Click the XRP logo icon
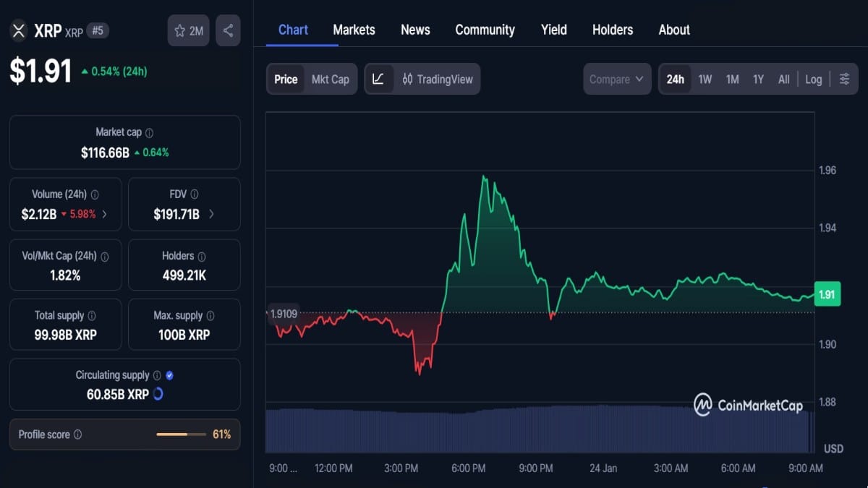Screen dimensions: 868x488 [x=19, y=31]
